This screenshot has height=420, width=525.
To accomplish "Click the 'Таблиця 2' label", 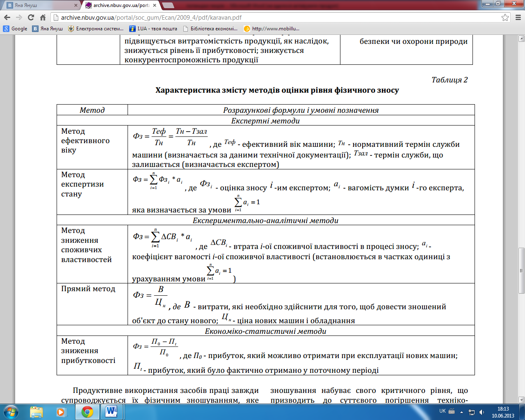I will point(450,80).
